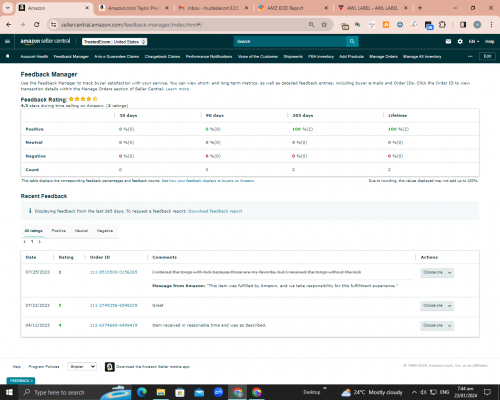Click the zoom magnifier in address bar
Viewport: 500px width, 400px height.
pos(311,25)
